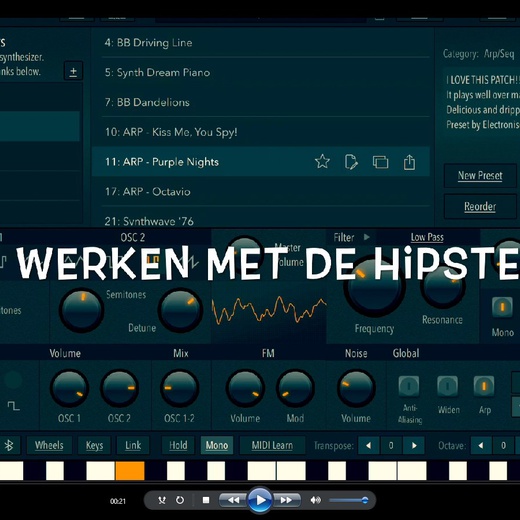Share the Purple Nights preset
520x520 pixels.
(409, 162)
